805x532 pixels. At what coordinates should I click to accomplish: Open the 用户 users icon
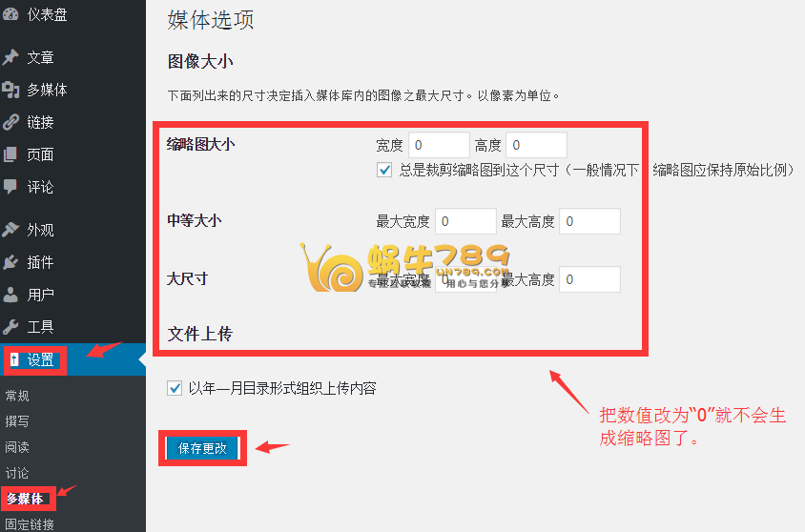coord(10,295)
